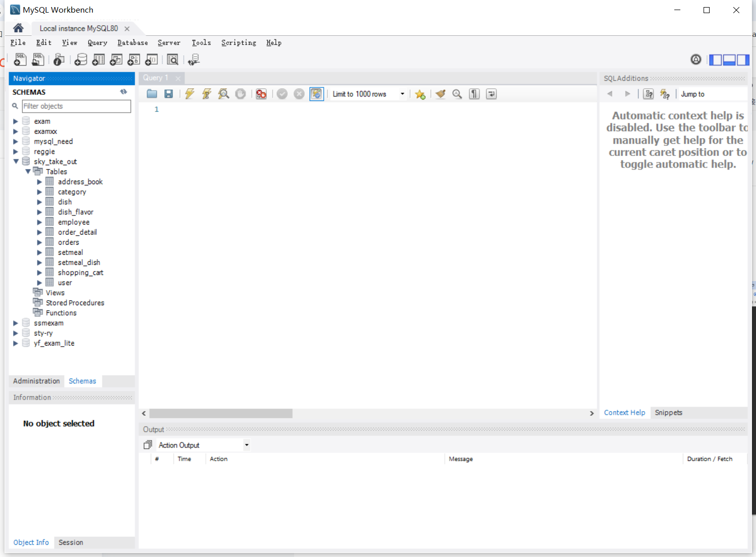Execute statement under cursor icon
Viewport: 756px width, 557px height.
coord(207,94)
